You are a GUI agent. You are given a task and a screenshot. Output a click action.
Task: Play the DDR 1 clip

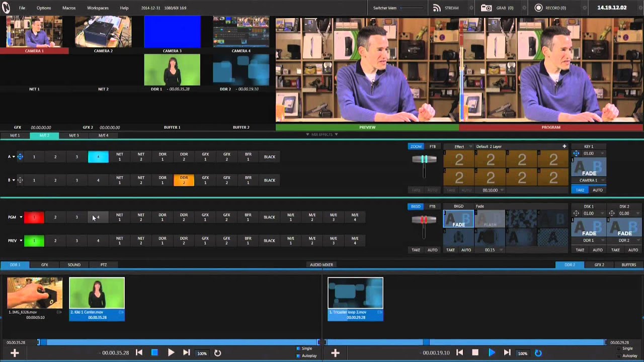pyautogui.click(x=171, y=353)
